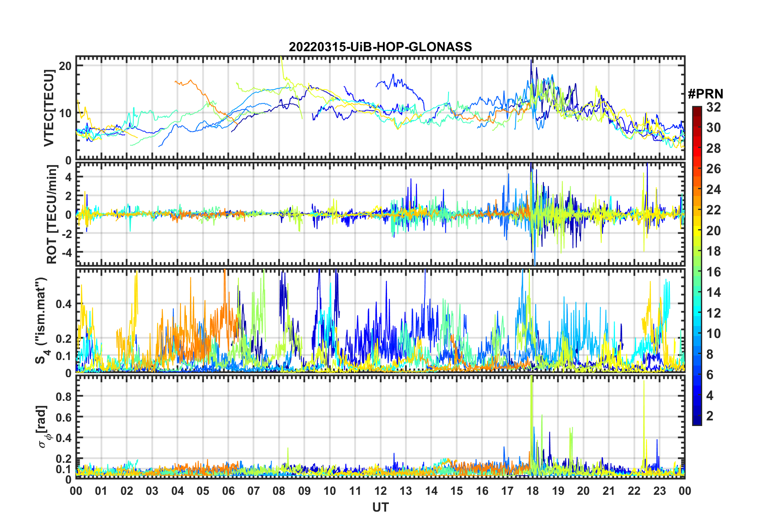Select the "0.6" tick on the sigma-phi axis
The width and height of the screenshot is (761, 532).
pyautogui.click(x=64, y=417)
